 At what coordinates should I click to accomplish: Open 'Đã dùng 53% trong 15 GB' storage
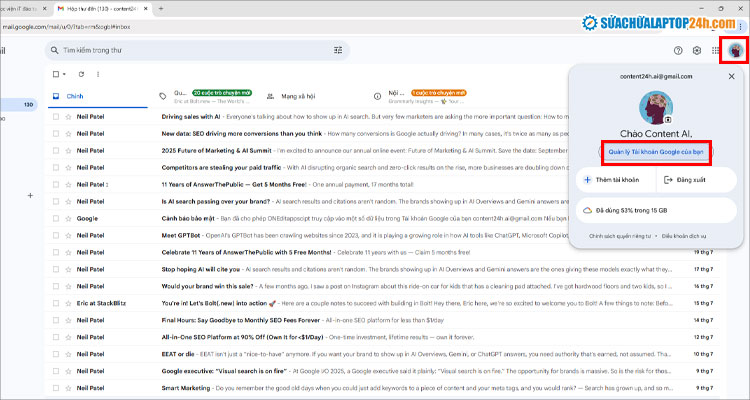point(656,211)
